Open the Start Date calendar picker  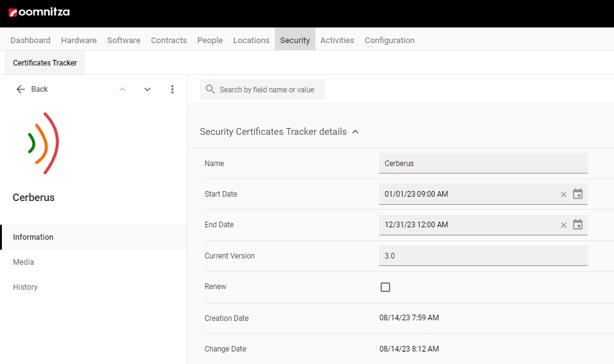(578, 194)
